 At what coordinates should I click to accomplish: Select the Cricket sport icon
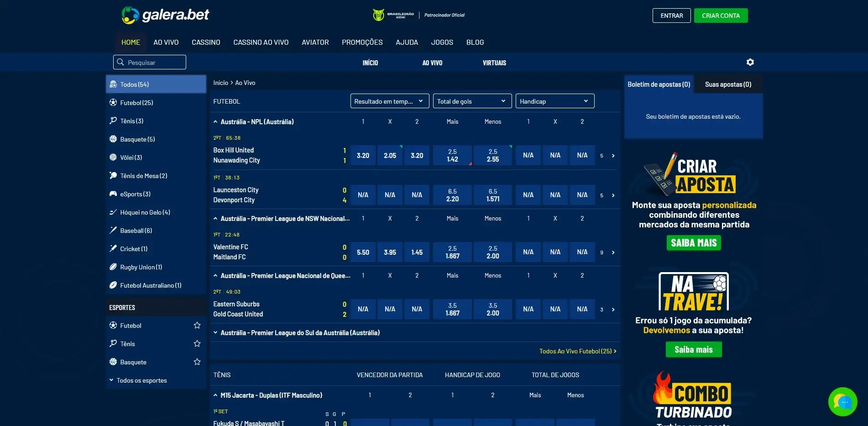coord(113,248)
